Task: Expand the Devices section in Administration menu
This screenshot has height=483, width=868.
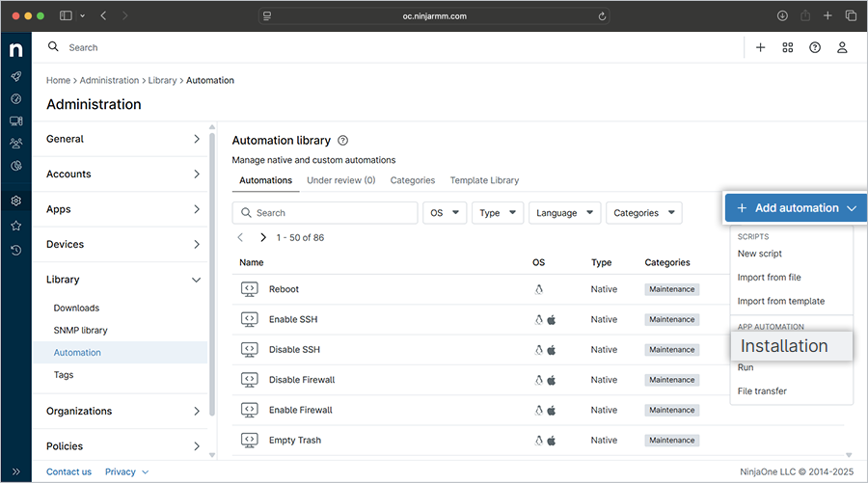Action: (x=122, y=245)
